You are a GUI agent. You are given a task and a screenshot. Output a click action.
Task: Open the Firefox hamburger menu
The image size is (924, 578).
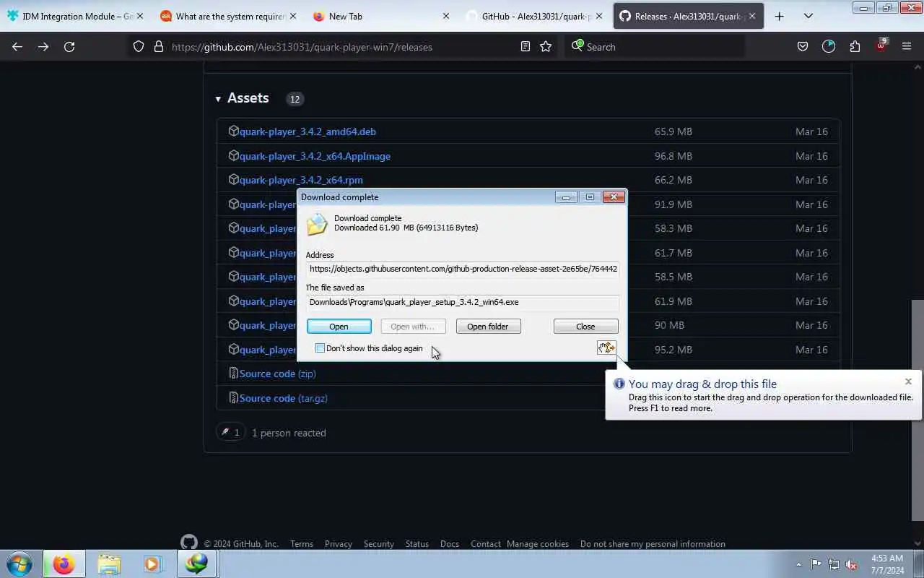pyautogui.click(x=907, y=47)
